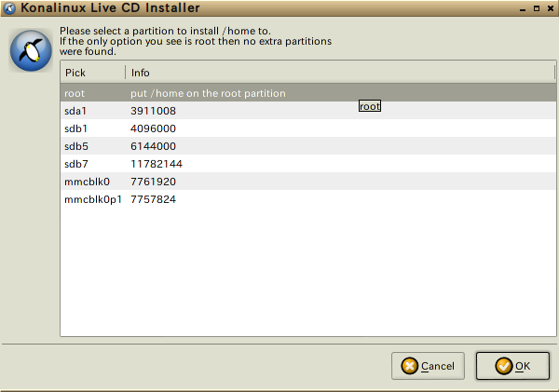Click the title bar window menu icon
Screen dimensions: 559x392
pyautogui.click(x=9, y=8)
